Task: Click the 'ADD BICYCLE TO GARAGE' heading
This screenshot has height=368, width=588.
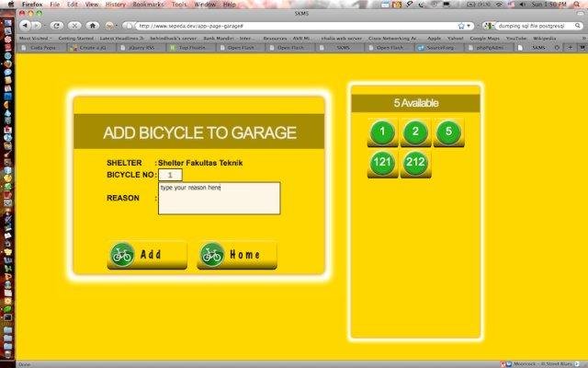Action: click(x=200, y=132)
